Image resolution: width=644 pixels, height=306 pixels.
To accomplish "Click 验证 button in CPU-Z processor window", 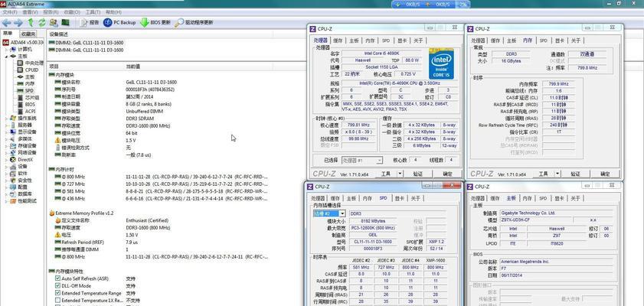I will pyautogui.click(x=417, y=174).
